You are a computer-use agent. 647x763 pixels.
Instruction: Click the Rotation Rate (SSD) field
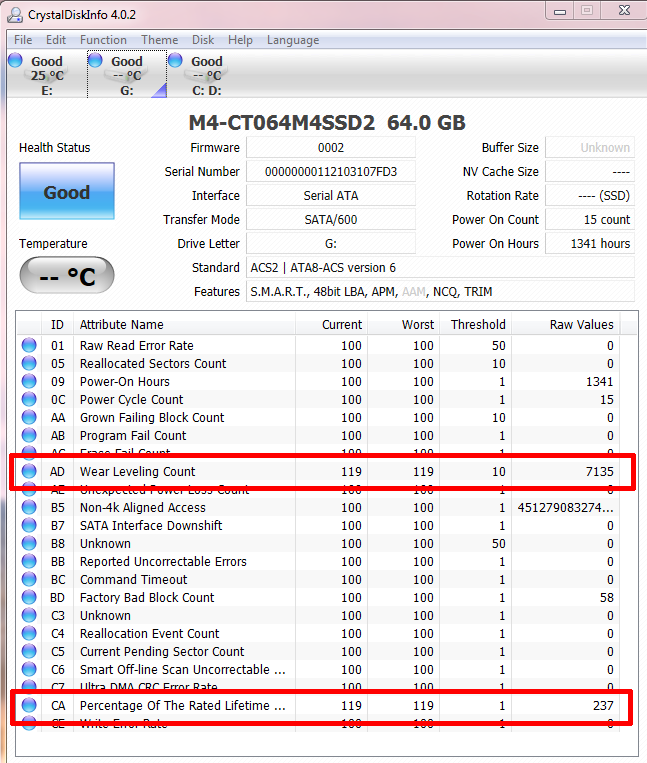[x=590, y=196]
